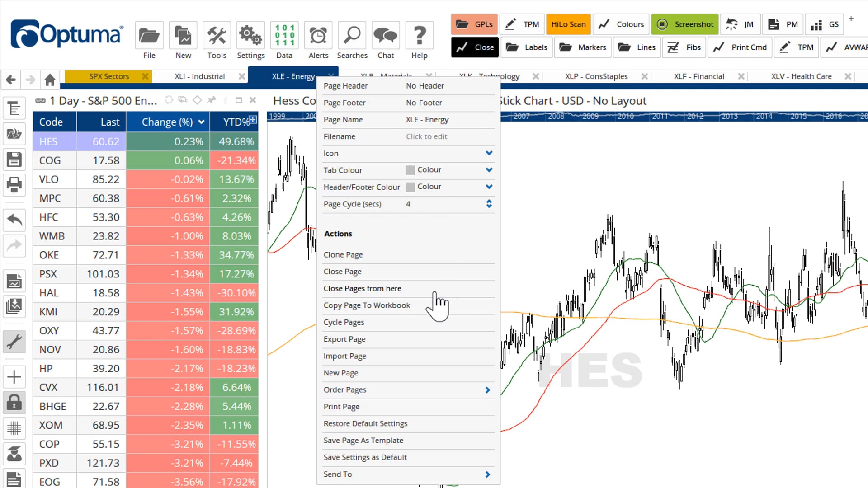
Task: Open the Alerts alarm clock icon
Action: (x=318, y=36)
